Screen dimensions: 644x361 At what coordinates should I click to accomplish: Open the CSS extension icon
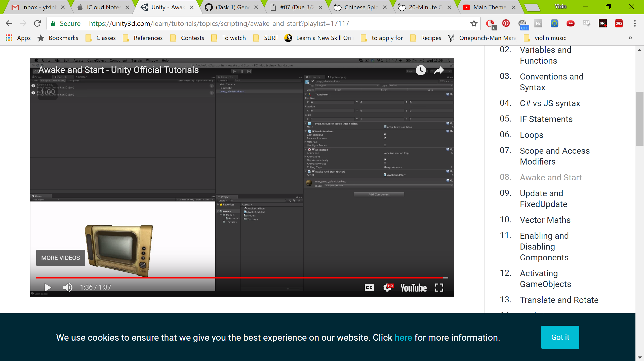586,23
